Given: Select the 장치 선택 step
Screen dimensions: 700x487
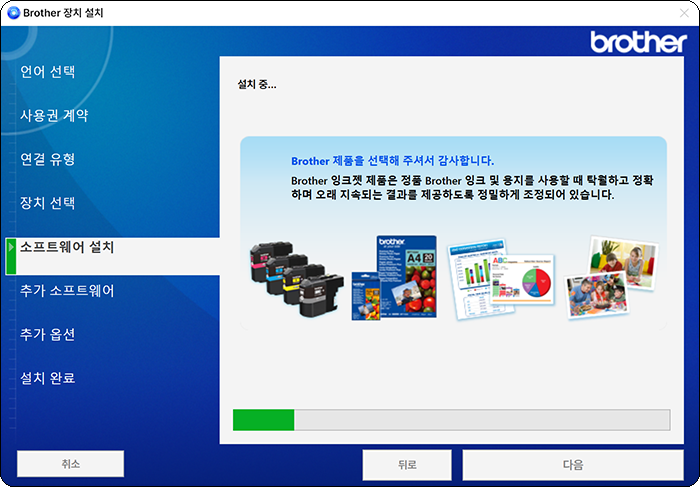Looking at the screenshot, I should [x=47, y=203].
